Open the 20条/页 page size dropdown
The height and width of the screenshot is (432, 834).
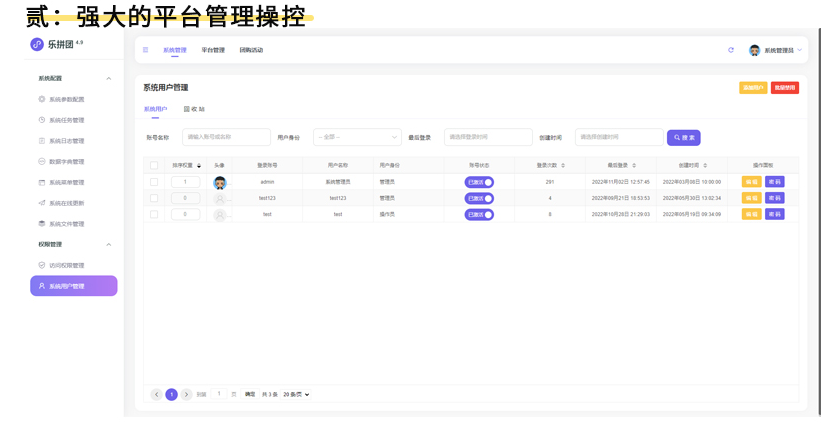(296, 395)
